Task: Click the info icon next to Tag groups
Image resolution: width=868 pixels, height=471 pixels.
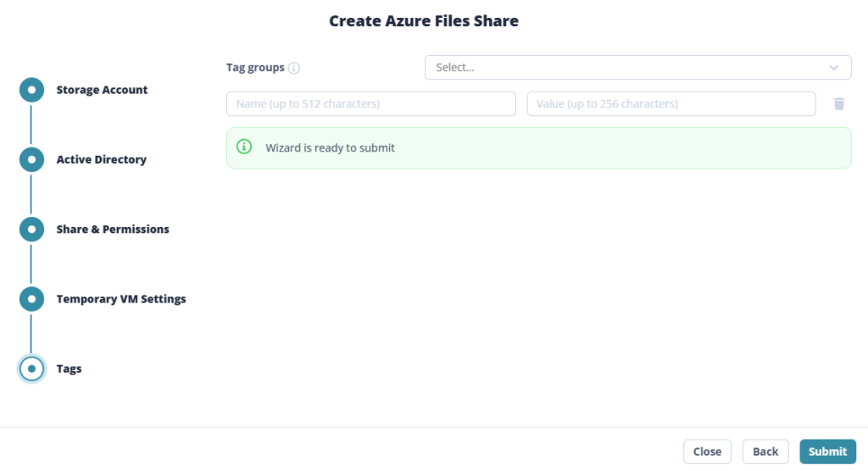Action: [294, 68]
